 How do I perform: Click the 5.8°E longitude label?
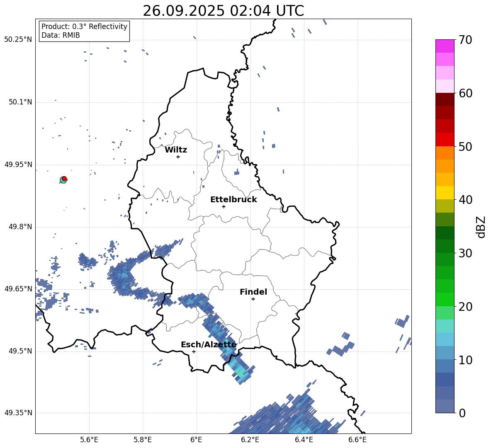[x=143, y=440]
